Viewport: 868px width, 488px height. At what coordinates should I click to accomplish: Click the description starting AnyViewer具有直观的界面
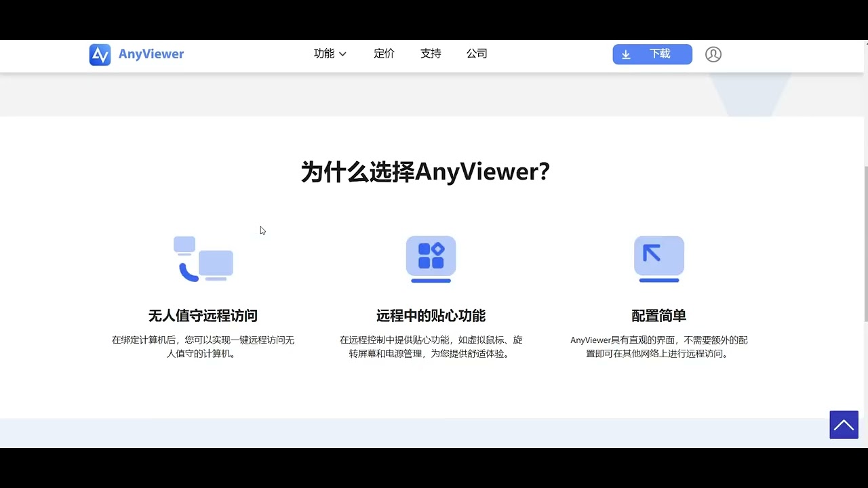coord(659,346)
